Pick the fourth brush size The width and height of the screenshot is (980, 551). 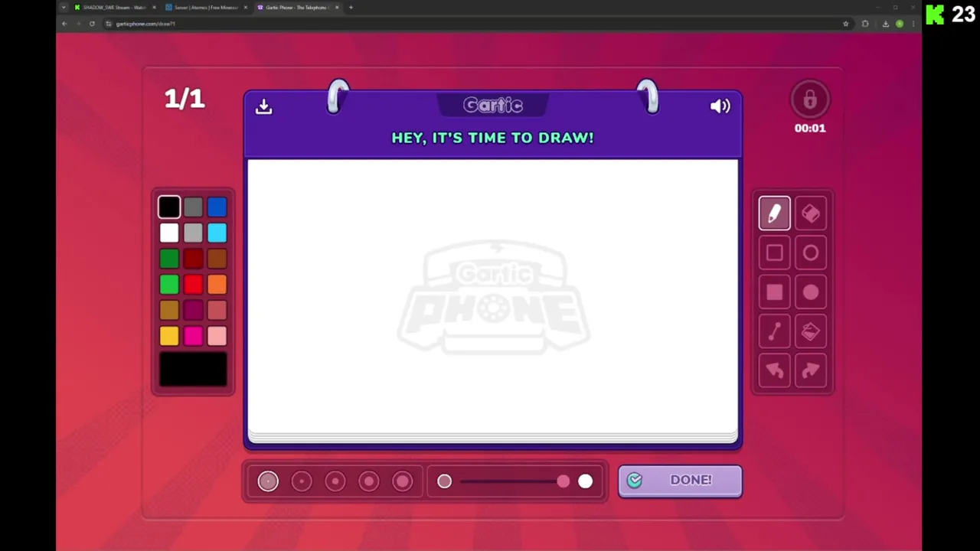pyautogui.click(x=369, y=481)
